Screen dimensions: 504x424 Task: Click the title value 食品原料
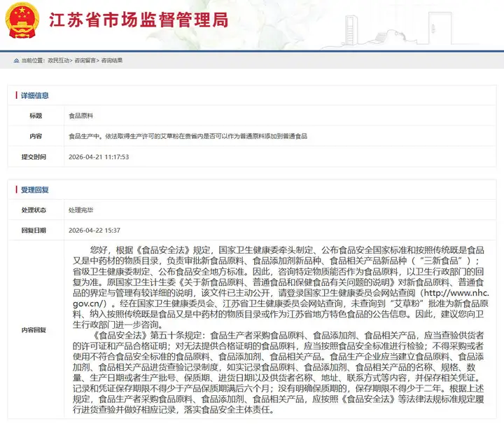[81, 116]
